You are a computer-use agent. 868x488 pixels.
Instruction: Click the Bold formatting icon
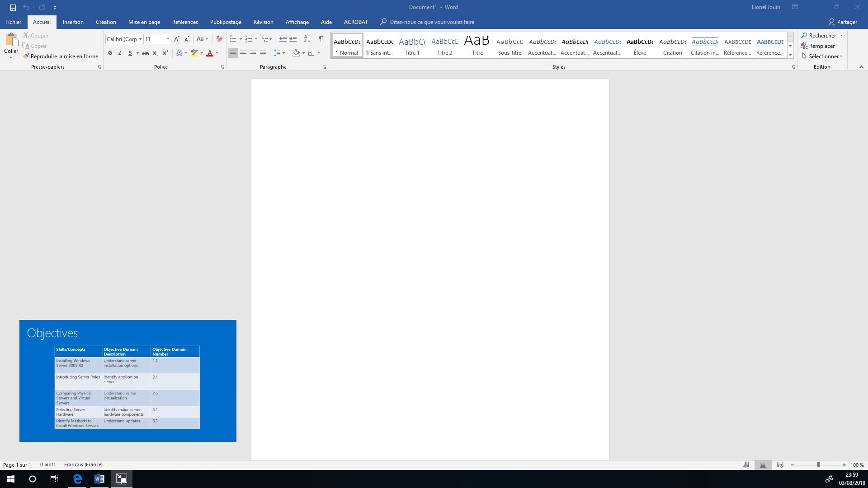(x=110, y=53)
